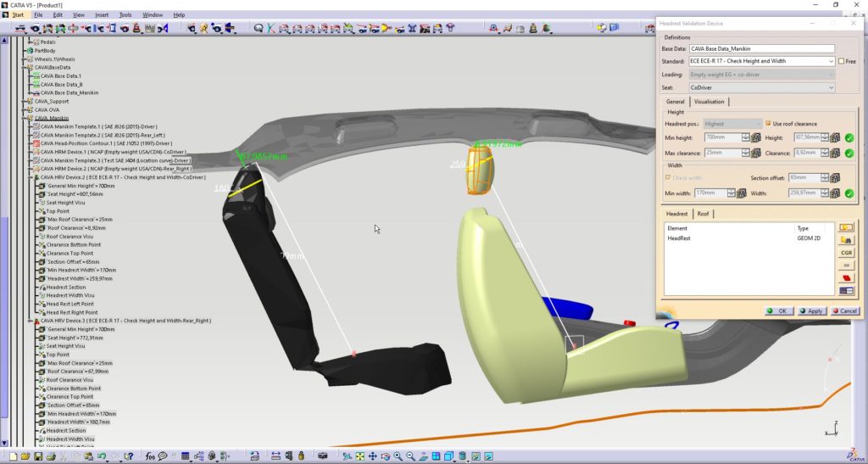Click the Create Multi-View icon
Screen dimensions: 868x464
click(436, 456)
